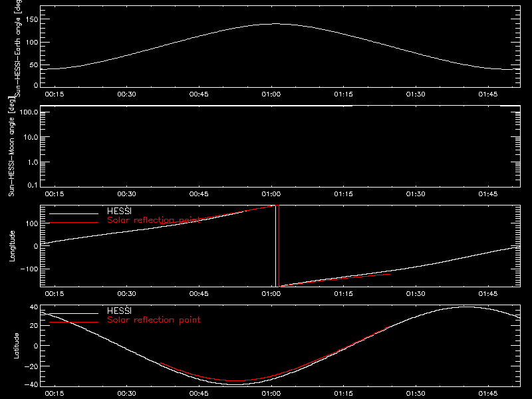Click 01:00 label of Longitude plot
Viewport: 532px width, 399px height.
coord(271,293)
